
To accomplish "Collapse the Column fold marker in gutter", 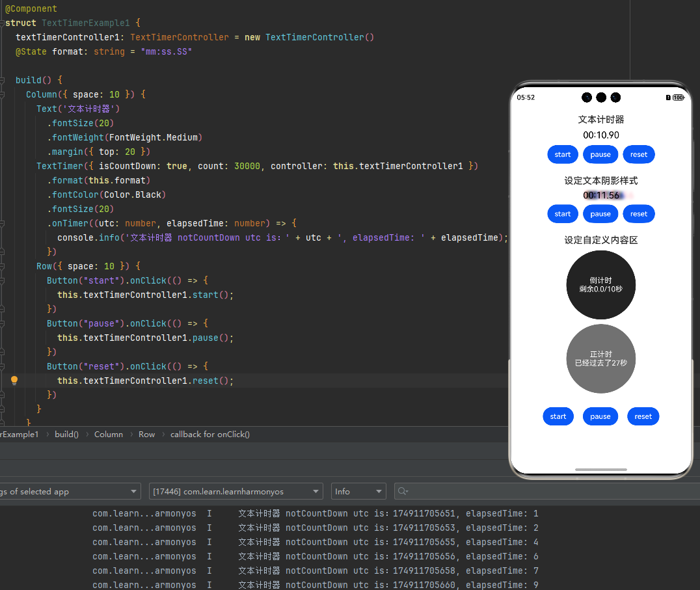I will tap(2, 94).
